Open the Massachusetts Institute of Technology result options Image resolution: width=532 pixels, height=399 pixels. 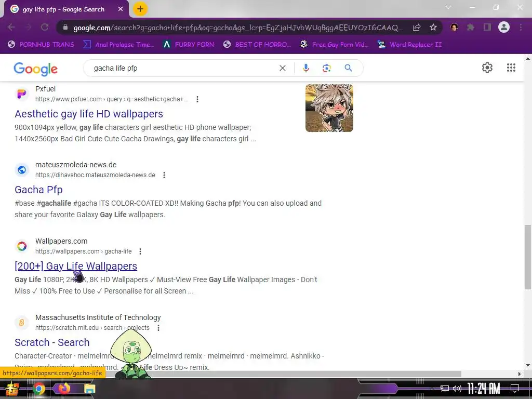coord(158,328)
